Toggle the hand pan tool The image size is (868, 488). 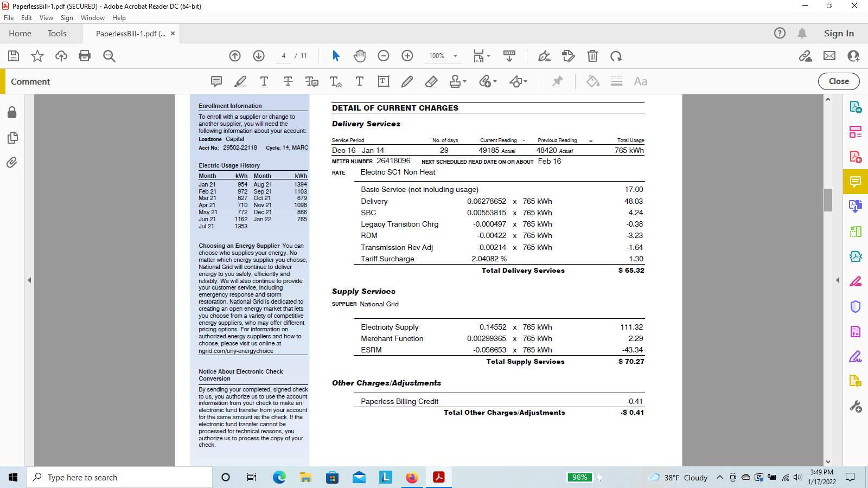360,56
